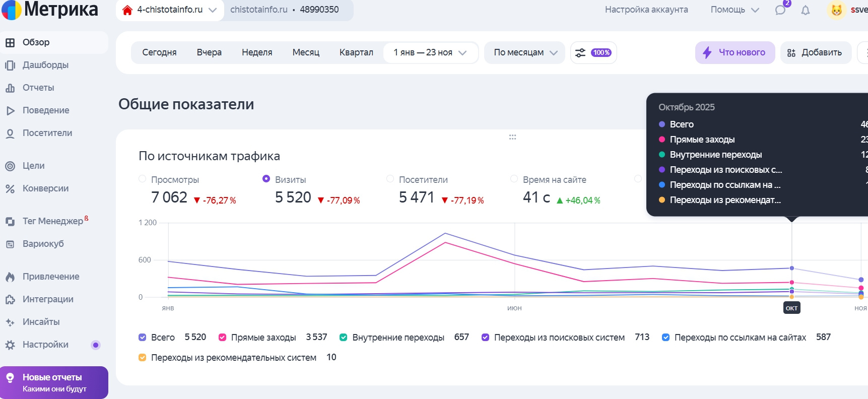Click the notifications bell icon
868x399 pixels.
[x=806, y=10]
